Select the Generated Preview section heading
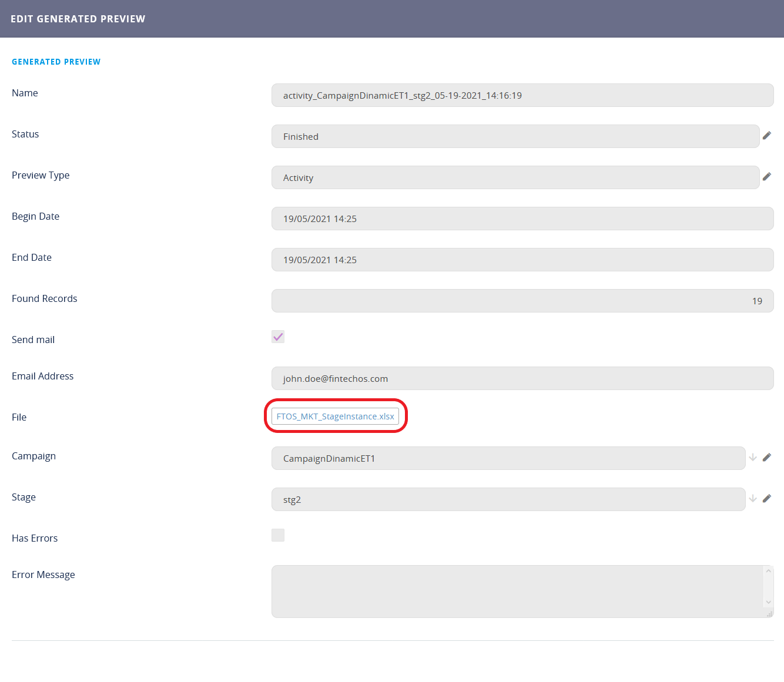 (x=56, y=62)
